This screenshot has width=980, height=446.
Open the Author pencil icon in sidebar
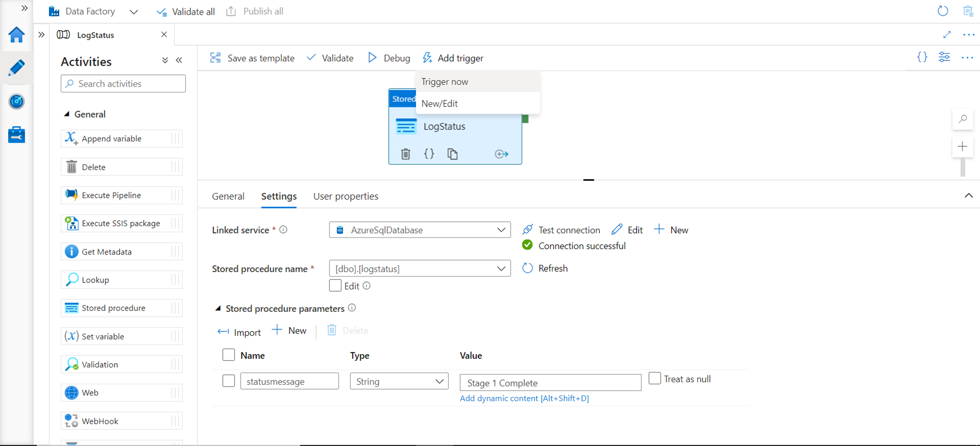click(x=17, y=68)
